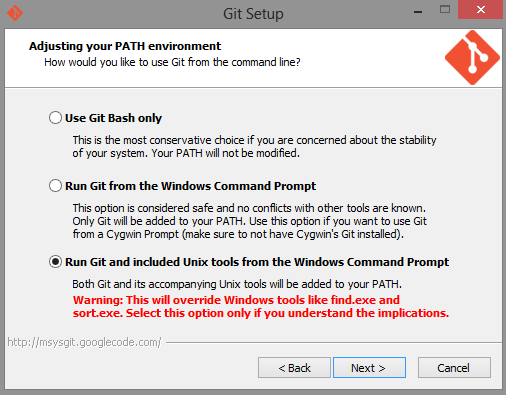Cancel the Git setup
This screenshot has height=395, width=506.
pyautogui.click(x=454, y=368)
